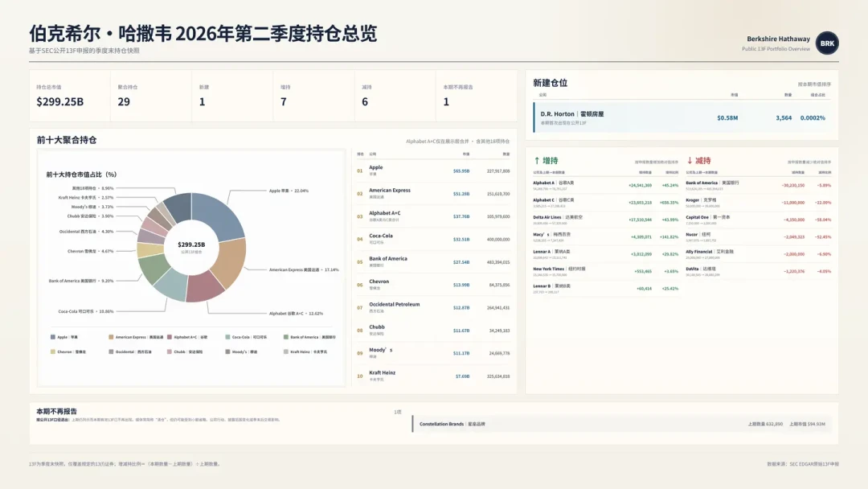Open Macy's increase row
Viewport: 868px width, 489px height.
[x=606, y=236]
